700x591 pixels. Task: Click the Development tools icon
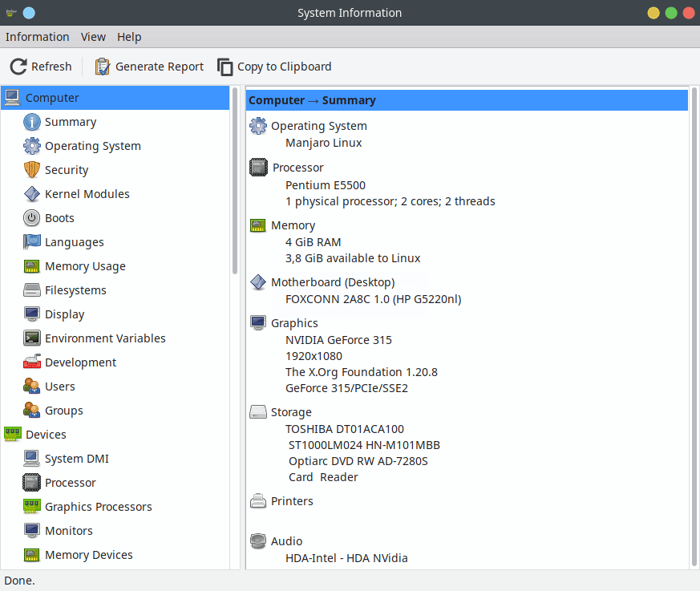[32, 362]
